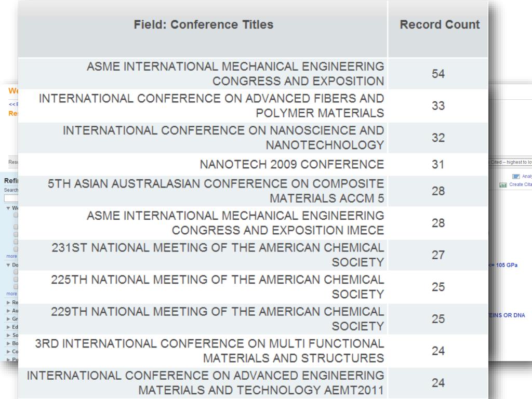Click the 'Create Cita' report link text
This screenshot has width=532, height=399.
pyautogui.click(x=521, y=184)
